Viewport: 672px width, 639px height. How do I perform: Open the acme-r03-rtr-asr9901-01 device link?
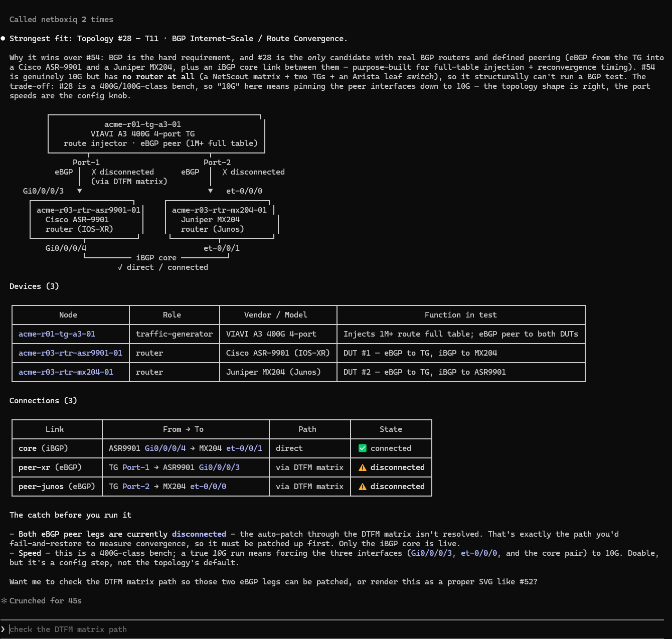click(70, 353)
